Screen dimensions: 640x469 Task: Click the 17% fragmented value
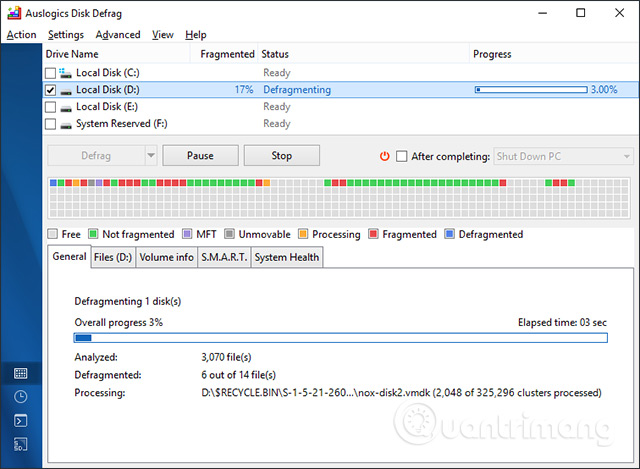click(244, 90)
